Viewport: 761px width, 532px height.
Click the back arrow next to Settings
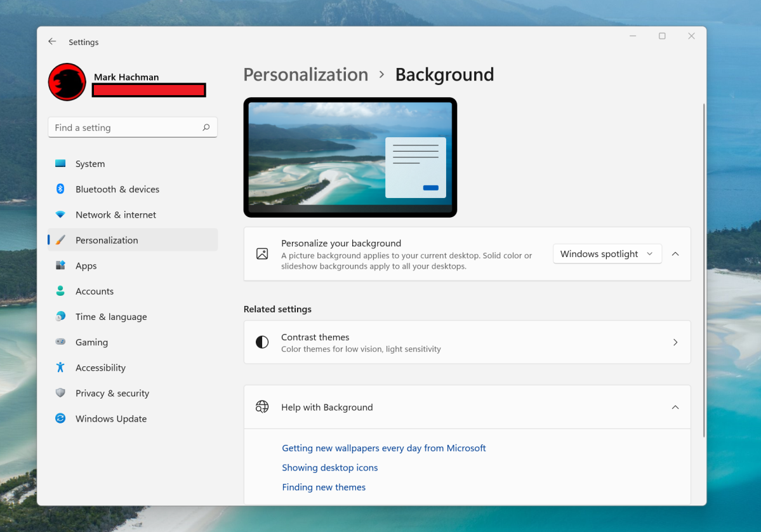[53, 42]
